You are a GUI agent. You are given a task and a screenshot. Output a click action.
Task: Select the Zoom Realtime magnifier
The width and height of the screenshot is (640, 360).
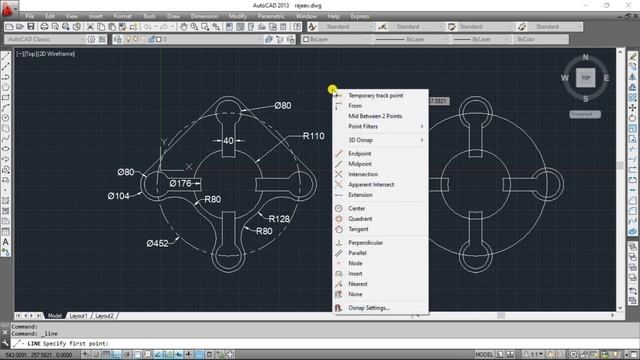pos(194,27)
